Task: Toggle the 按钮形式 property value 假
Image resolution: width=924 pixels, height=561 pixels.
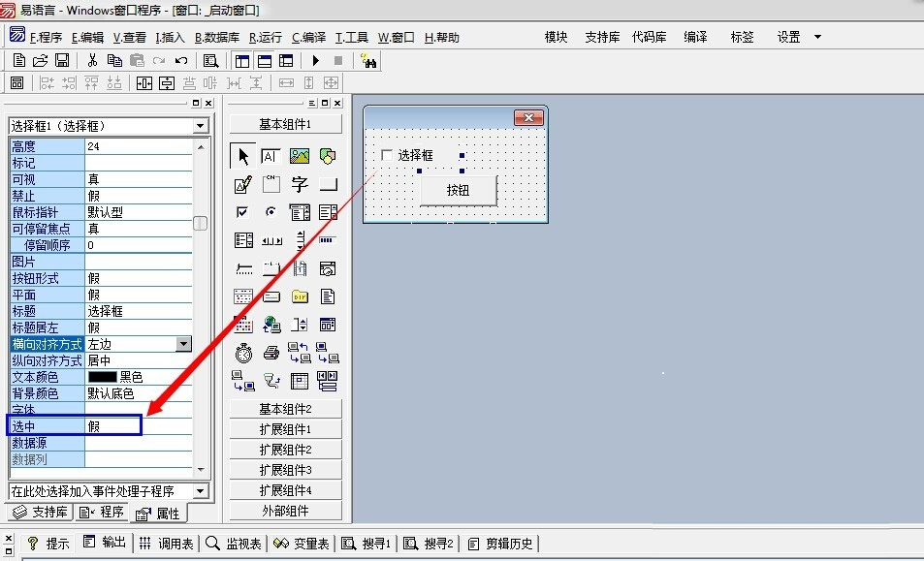Action: tap(139, 278)
